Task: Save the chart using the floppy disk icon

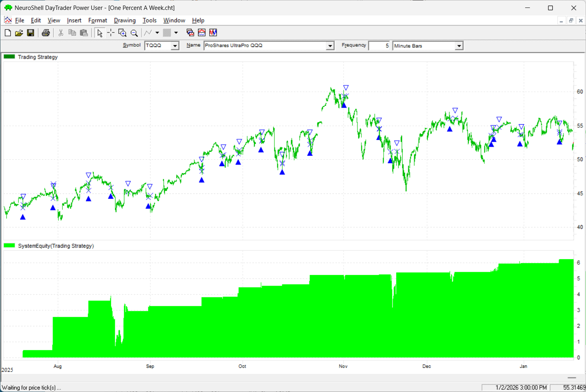Action: [30, 33]
